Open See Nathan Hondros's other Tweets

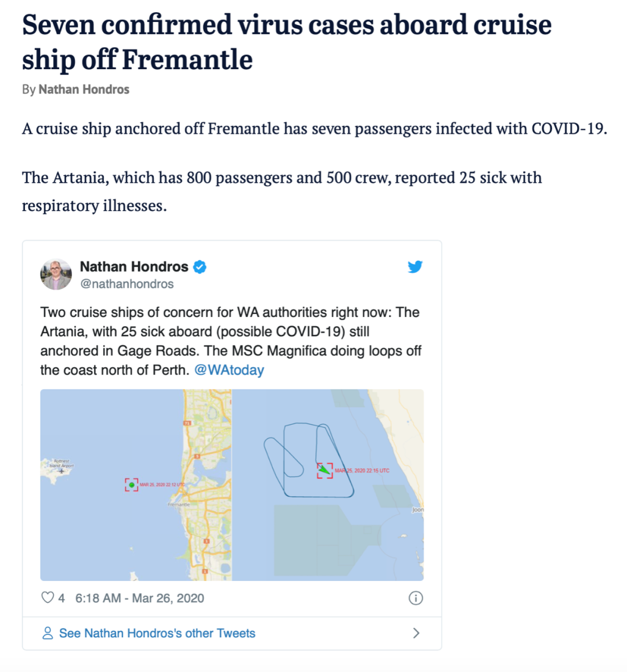[x=157, y=633]
